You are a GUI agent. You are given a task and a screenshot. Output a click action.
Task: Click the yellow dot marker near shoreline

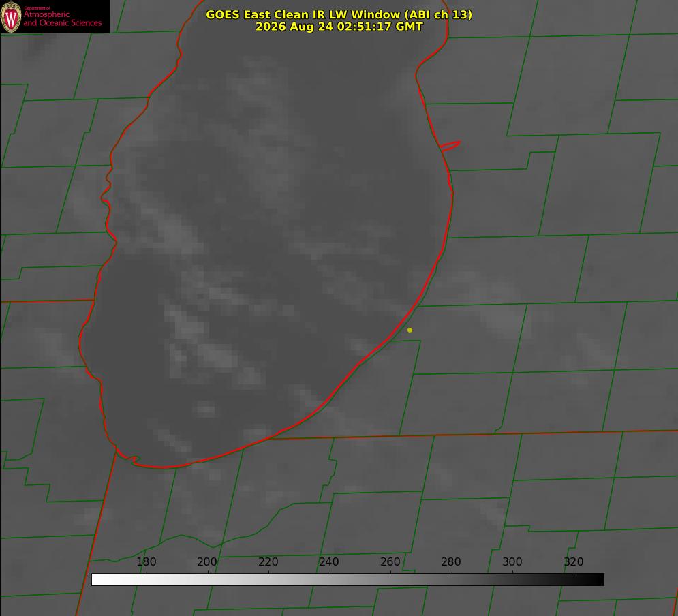pyautogui.click(x=410, y=330)
